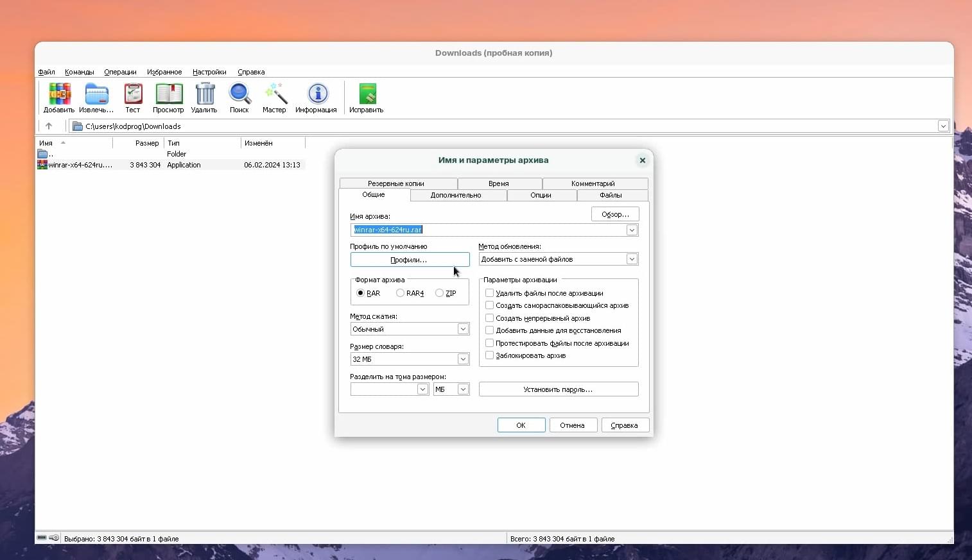Expand the address bar path dropdown
The image size is (972, 560).
(x=943, y=126)
